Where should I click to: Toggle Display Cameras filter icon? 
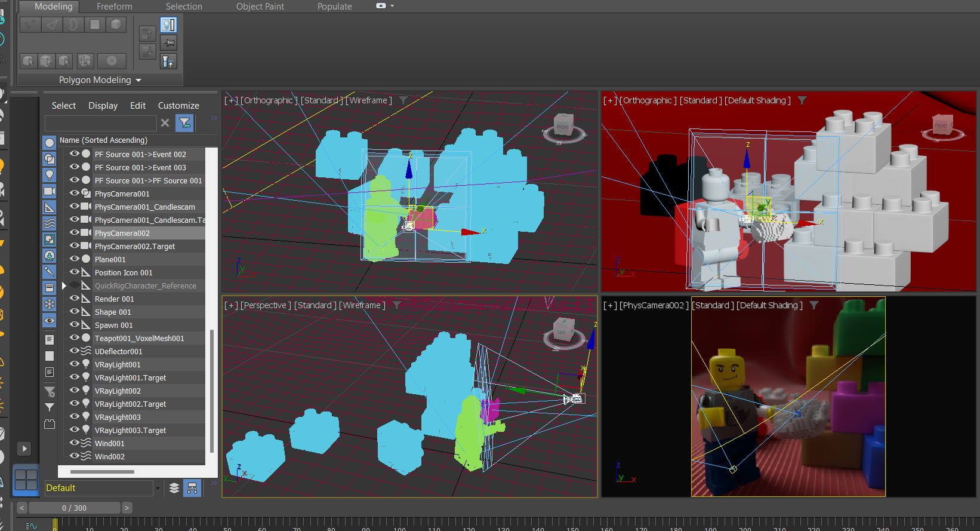[x=50, y=191]
